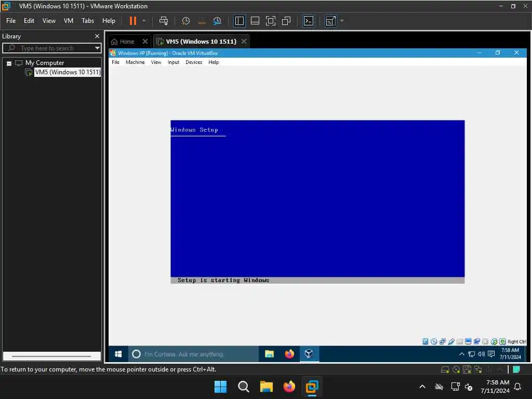Viewport: 532px width, 399px height.
Task: Open the guest Windows 10 Start button
Action: point(118,354)
